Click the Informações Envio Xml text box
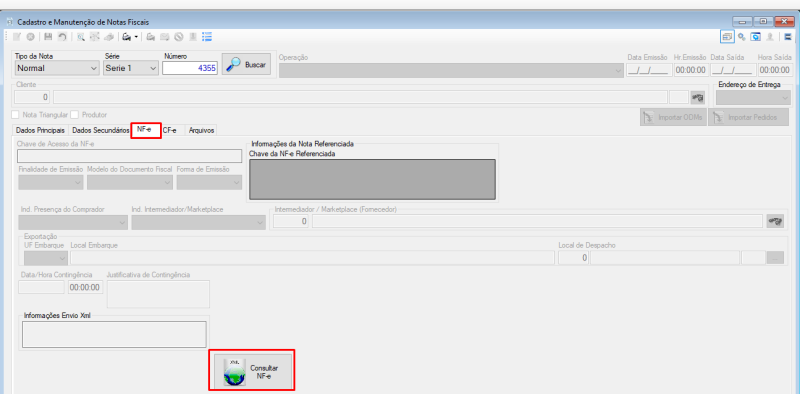The width and height of the screenshot is (800, 394). point(114,334)
